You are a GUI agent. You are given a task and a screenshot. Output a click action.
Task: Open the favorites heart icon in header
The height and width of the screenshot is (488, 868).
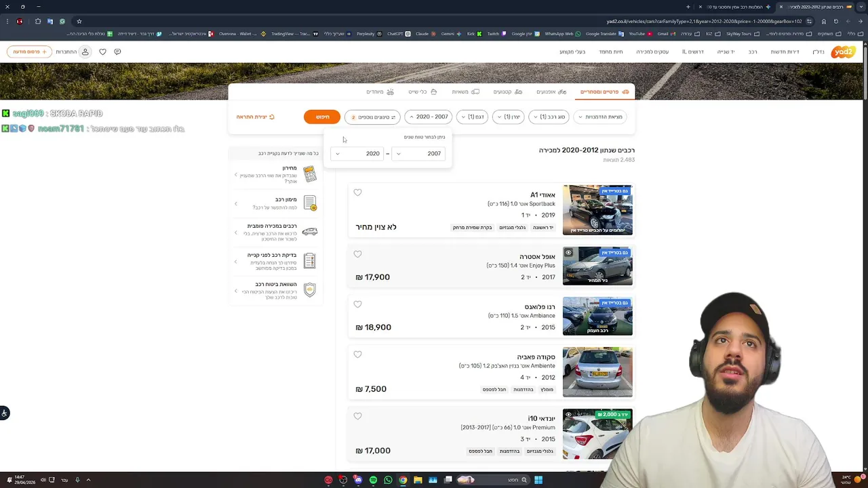(x=102, y=52)
